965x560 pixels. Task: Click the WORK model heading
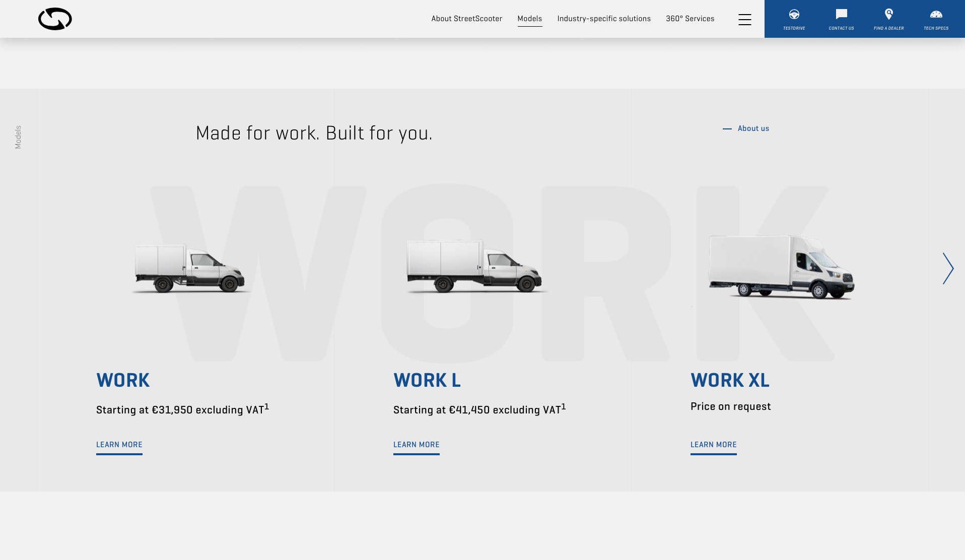(x=123, y=380)
